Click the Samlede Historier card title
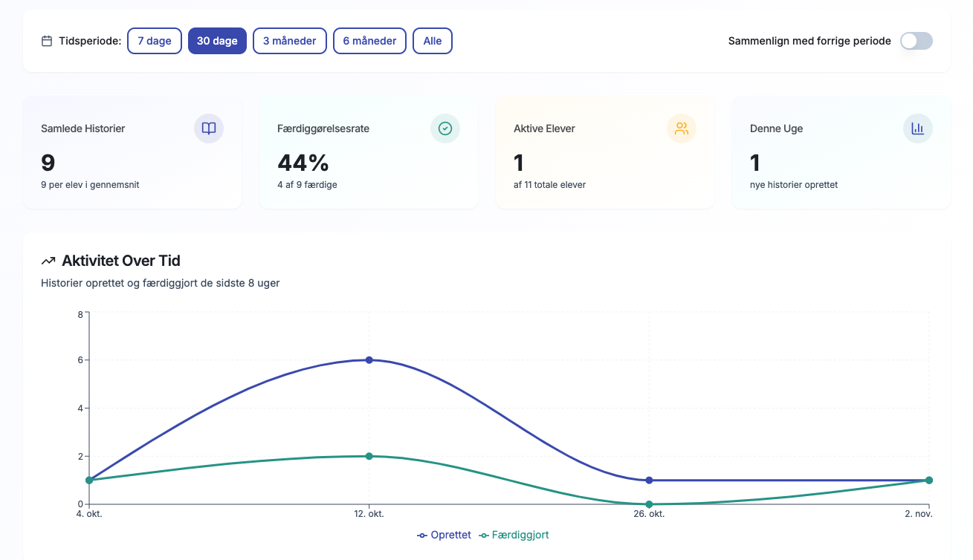The width and height of the screenshot is (973, 560). point(83,128)
